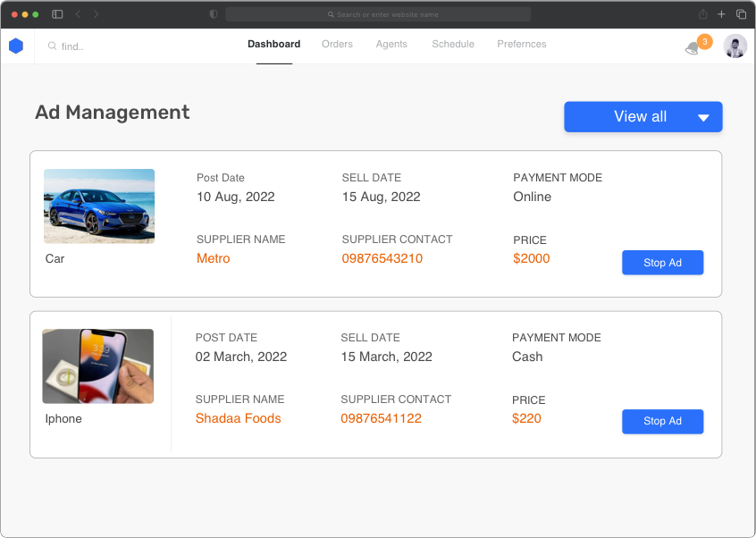Click the sell date 15 March, 2022
Viewport: 756px width, 538px height.
[x=387, y=357]
